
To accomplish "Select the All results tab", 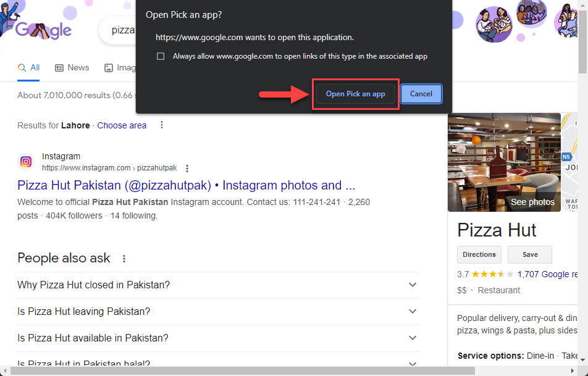I will click(x=28, y=68).
